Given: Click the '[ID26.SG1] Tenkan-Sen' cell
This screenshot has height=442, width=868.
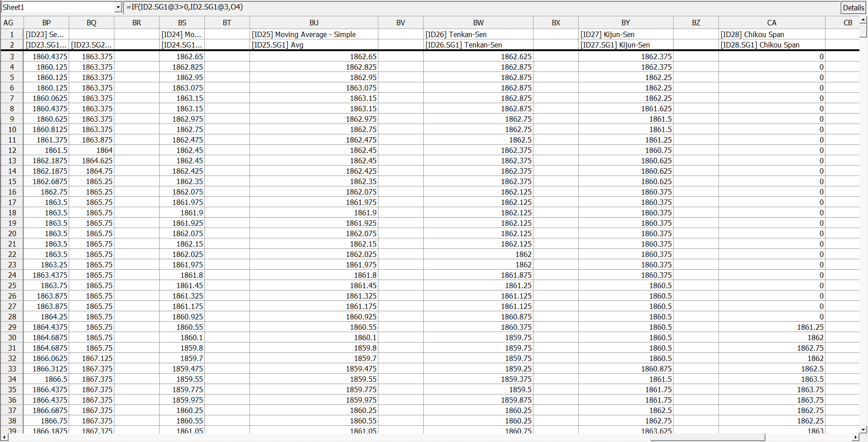Looking at the screenshot, I should click(x=478, y=45).
